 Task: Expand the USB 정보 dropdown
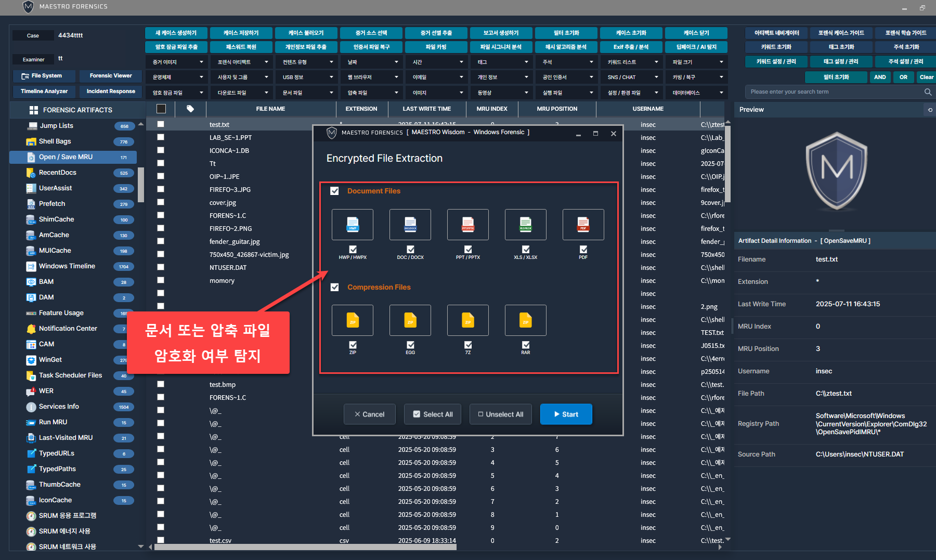coord(307,77)
